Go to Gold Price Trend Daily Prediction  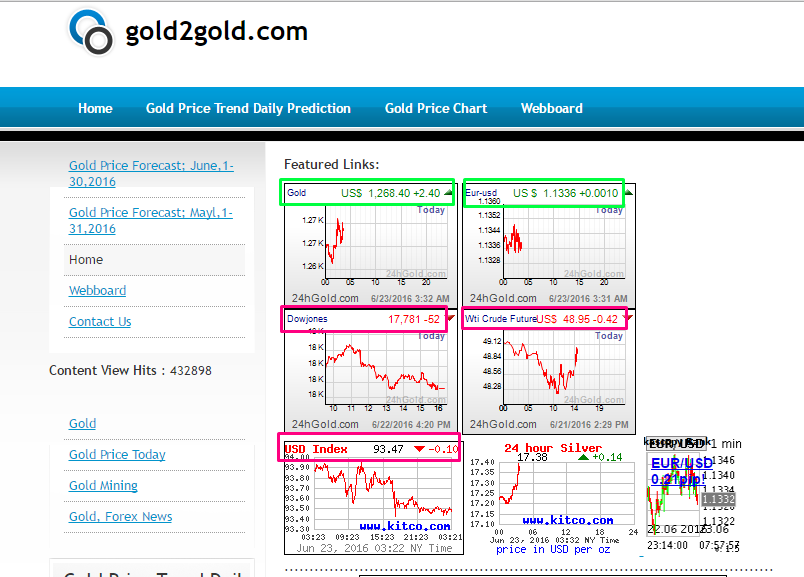[248, 108]
